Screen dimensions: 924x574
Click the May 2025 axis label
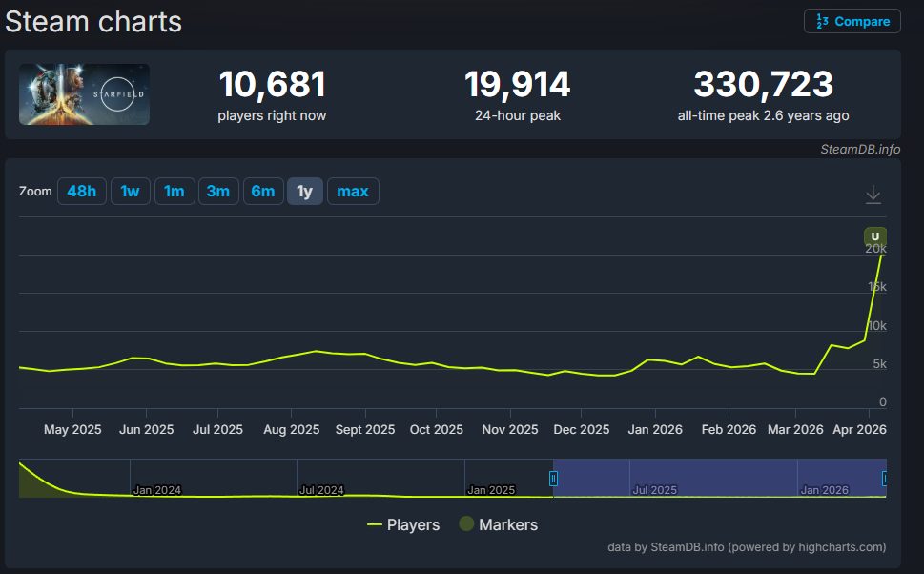click(x=72, y=430)
